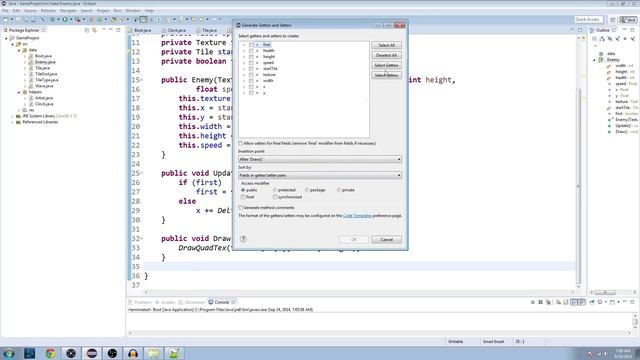Screen dimensions: 640x360
Task: Click the Select All button
Action: [386, 45]
